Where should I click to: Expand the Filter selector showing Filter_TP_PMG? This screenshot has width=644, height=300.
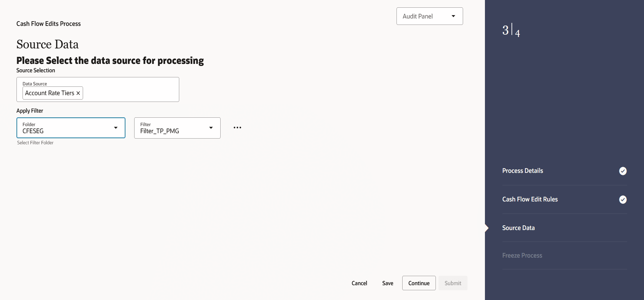pyautogui.click(x=177, y=128)
